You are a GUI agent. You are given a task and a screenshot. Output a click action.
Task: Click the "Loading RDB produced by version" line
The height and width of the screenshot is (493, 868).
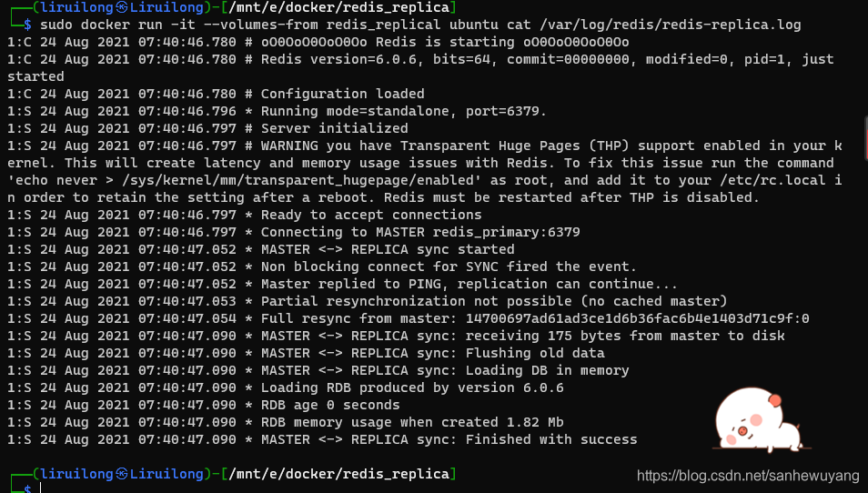point(412,387)
